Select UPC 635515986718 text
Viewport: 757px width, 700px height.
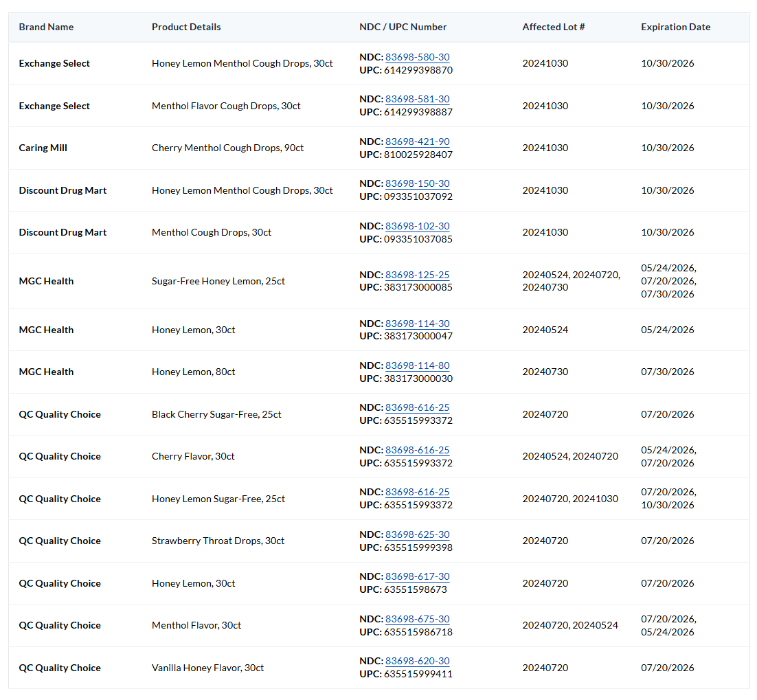(406, 632)
